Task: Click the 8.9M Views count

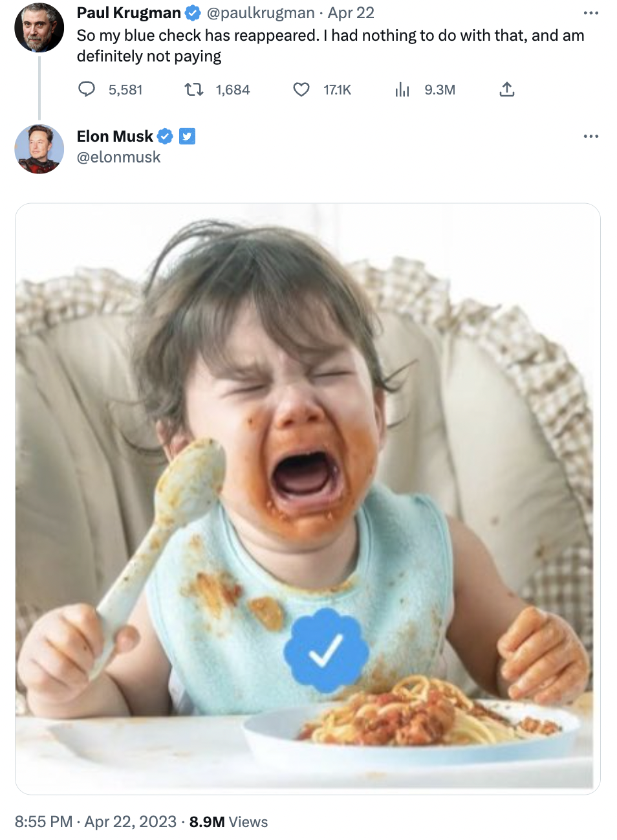Action: click(228, 822)
